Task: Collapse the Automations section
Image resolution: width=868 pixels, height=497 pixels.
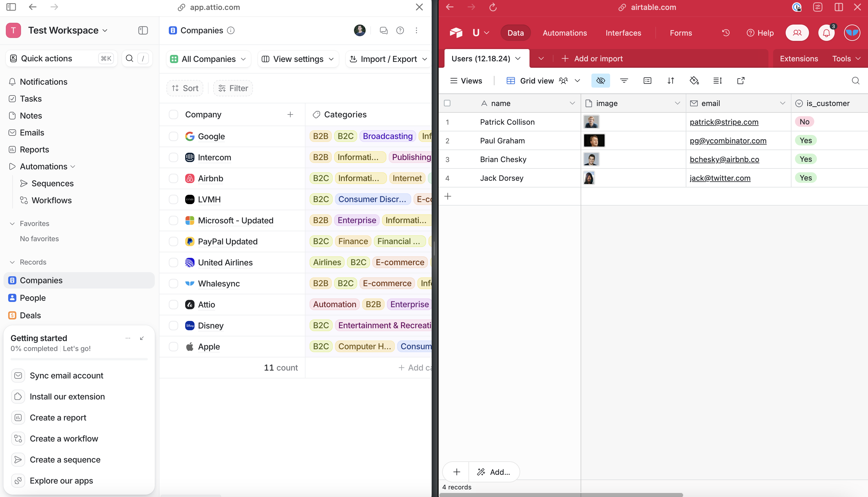Action: click(x=73, y=166)
